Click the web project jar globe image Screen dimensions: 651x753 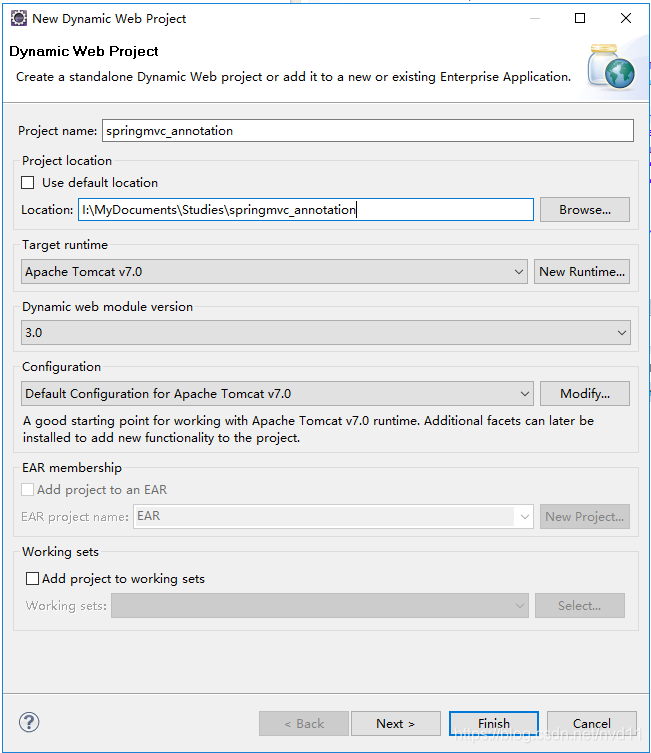[611, 66]
